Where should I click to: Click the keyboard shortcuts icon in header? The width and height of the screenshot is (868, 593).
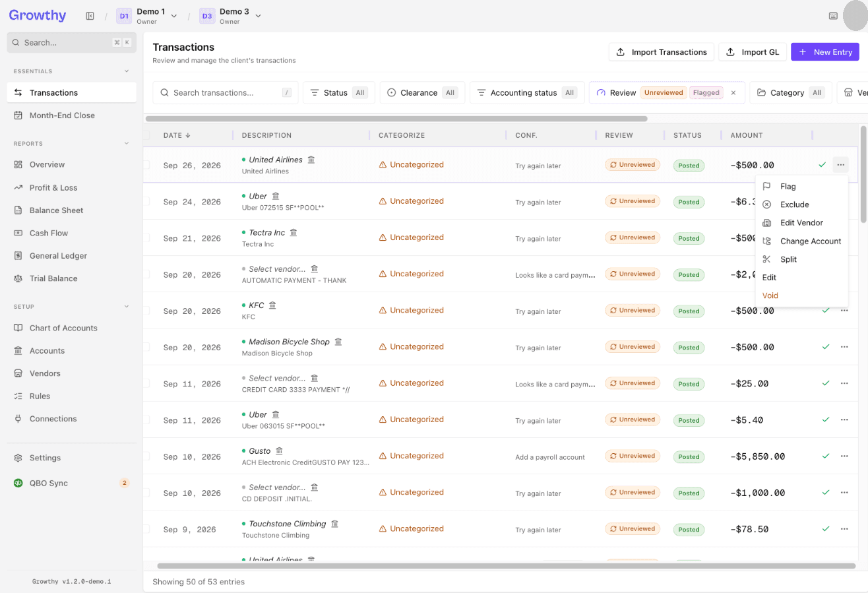(x=833, y=16)
